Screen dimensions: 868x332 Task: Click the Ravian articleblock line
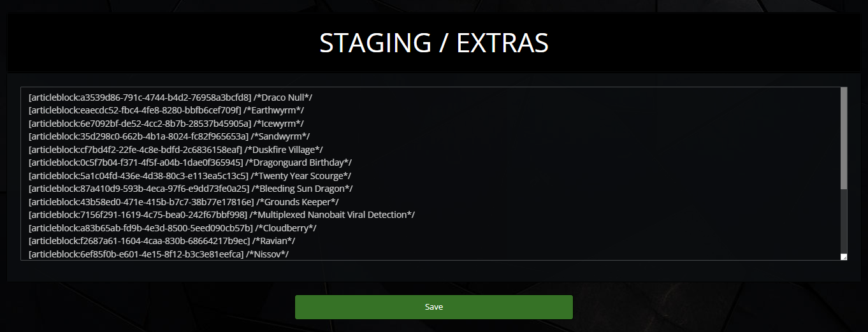pos(162,241)
